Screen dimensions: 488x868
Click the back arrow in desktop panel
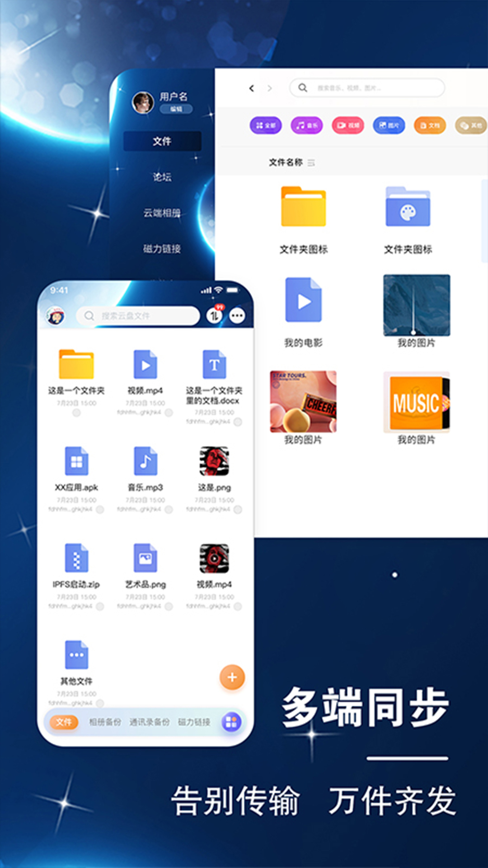252,88
